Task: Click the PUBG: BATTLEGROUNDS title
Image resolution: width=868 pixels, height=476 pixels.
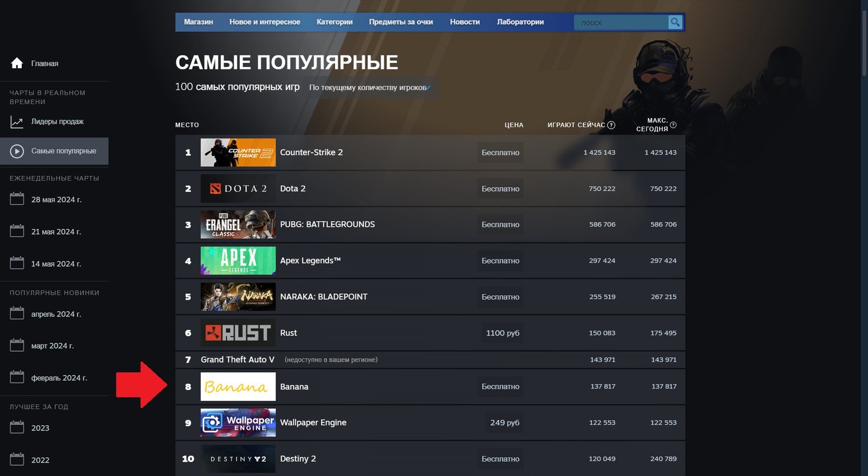Action: click(327, 224)
